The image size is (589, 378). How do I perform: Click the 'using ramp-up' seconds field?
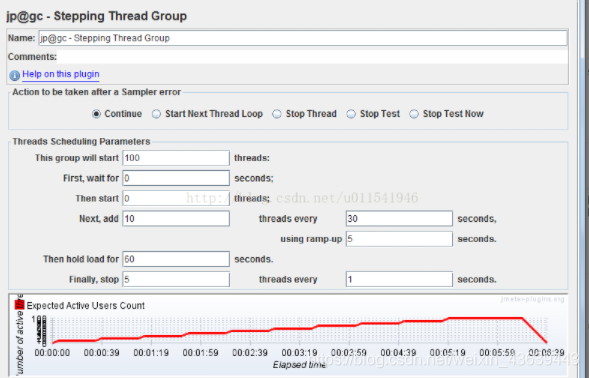tap(399, 239)
